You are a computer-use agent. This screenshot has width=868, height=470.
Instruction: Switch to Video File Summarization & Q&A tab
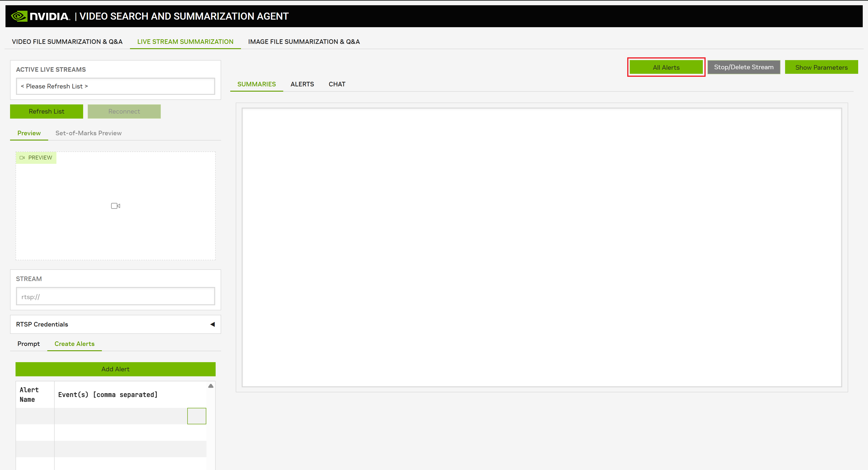[67, 42]
